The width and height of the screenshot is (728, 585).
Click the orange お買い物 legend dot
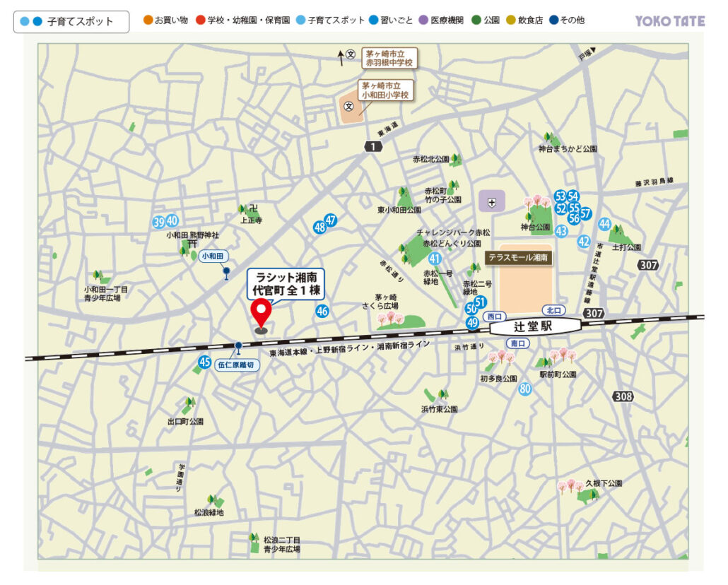tap(148, 20)
